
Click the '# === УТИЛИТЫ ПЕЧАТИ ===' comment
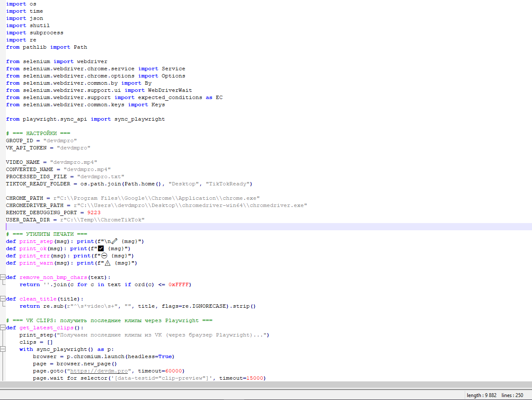pyautogui.click(x=47, y=234)
